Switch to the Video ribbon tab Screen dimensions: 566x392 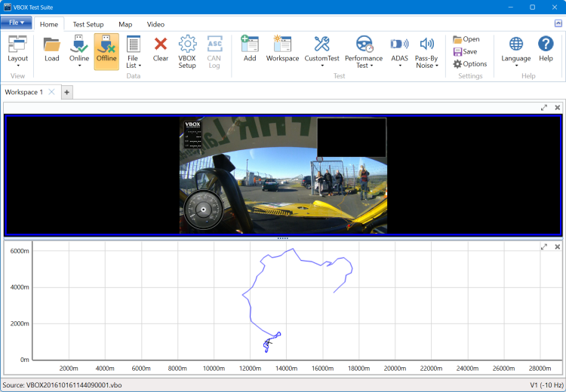tap(155, 25)
